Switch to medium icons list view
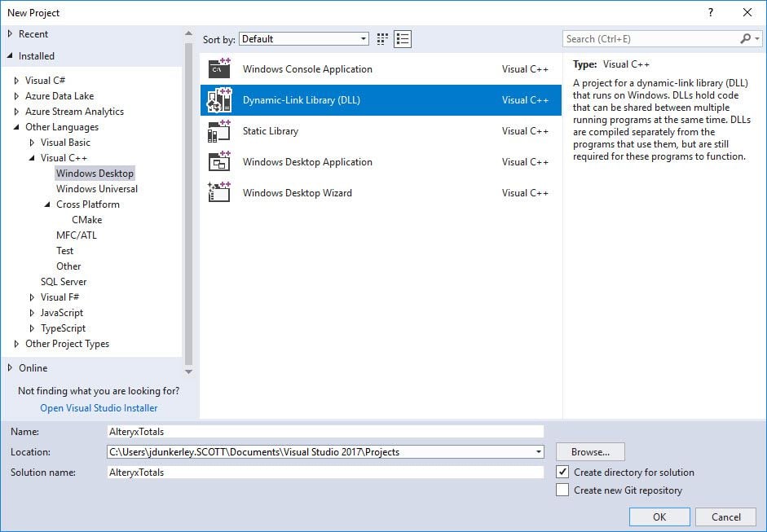Screen dimensions: 767x532 [x=403, y=39]
